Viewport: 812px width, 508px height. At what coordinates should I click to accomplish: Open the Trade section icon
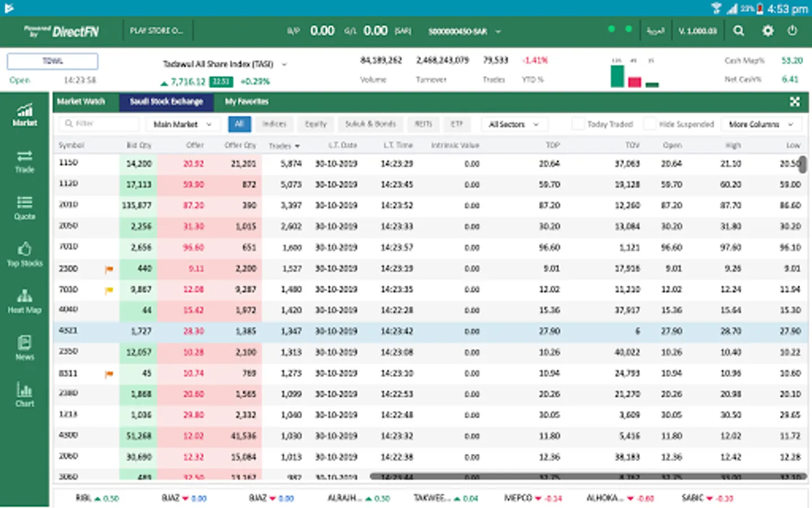25,161
